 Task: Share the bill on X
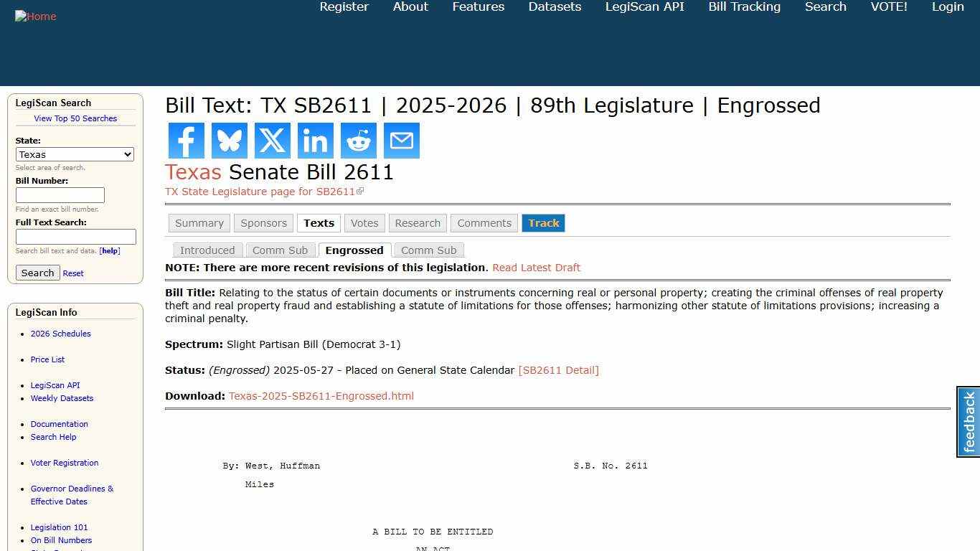click(x=272, y=141)
